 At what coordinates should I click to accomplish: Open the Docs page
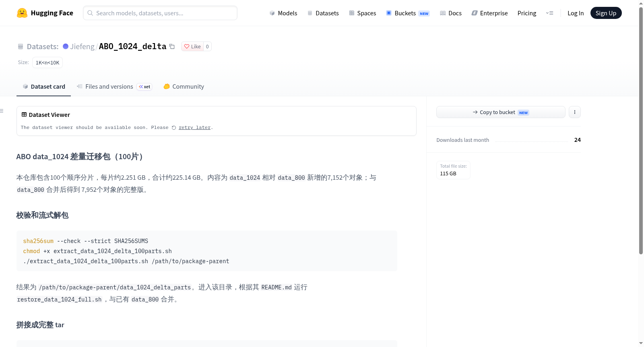coord(451,13)
